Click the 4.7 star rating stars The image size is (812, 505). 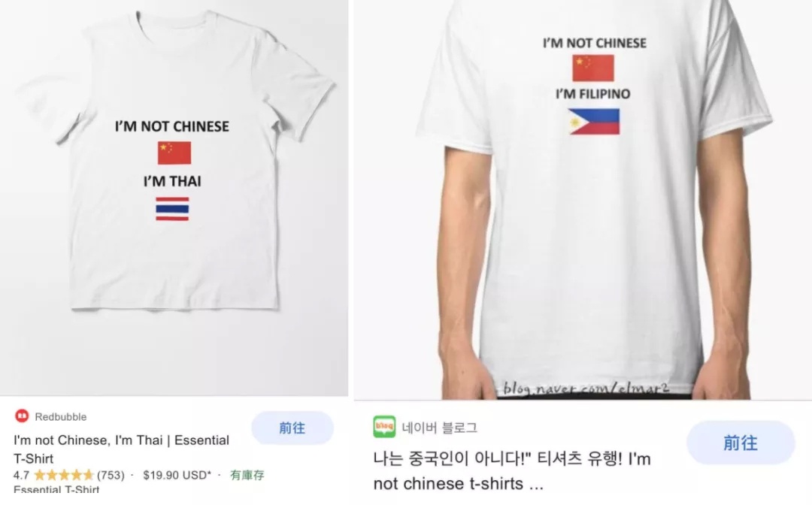(64, 475)
